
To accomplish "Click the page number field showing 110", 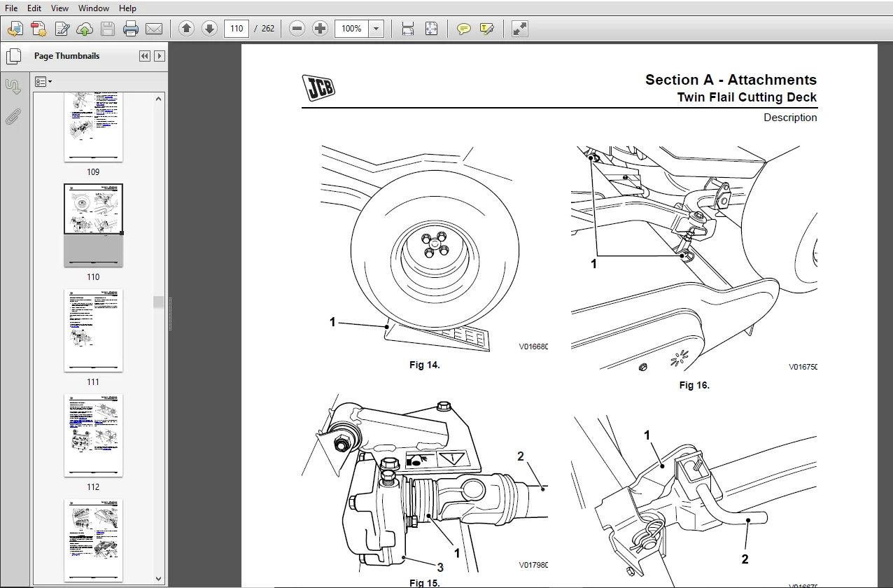I will pyautogui.click(x=237, y=29).
